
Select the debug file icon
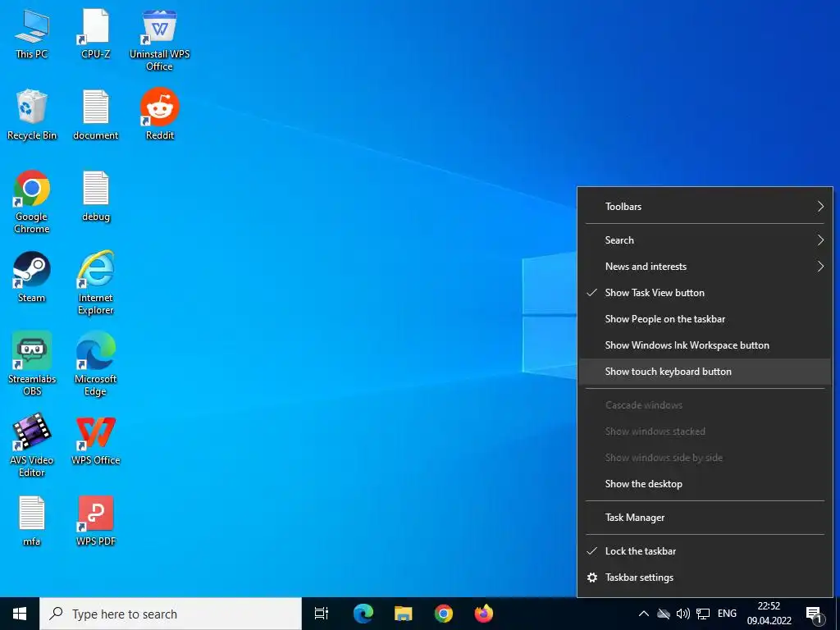click(x=95, y=196)
